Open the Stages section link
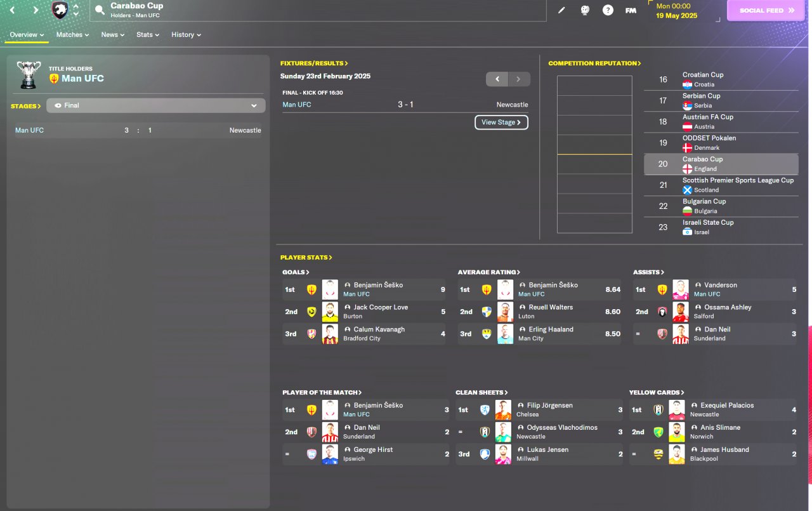Viewport: 812px width, 511px height. [26, 106]
